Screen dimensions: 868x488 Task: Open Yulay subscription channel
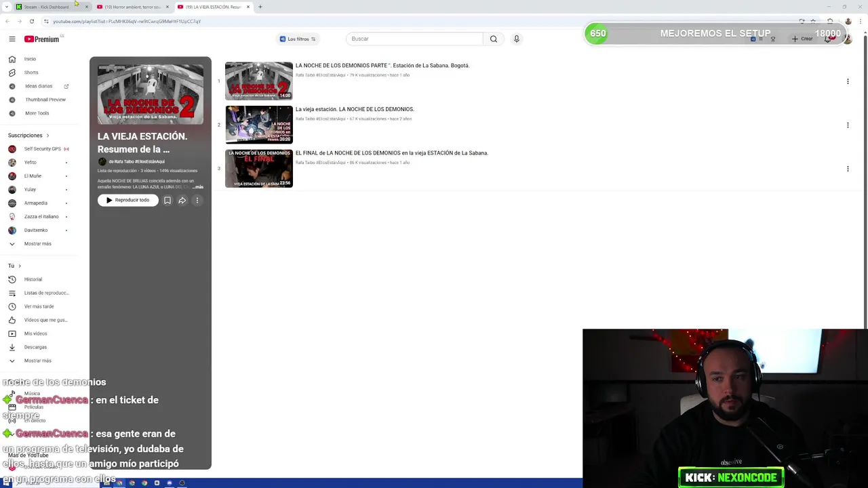point(30,189)
